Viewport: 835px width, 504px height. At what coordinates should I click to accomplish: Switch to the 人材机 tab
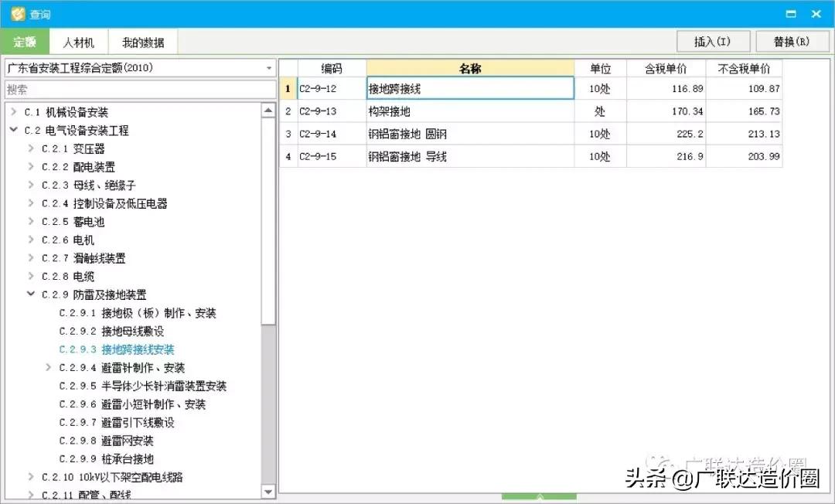coord(79,42)
